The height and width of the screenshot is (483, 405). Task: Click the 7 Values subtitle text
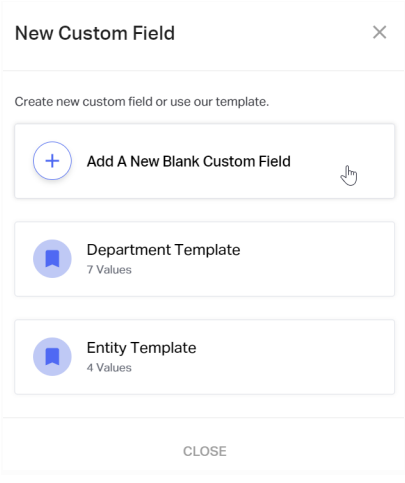[109, 270]
